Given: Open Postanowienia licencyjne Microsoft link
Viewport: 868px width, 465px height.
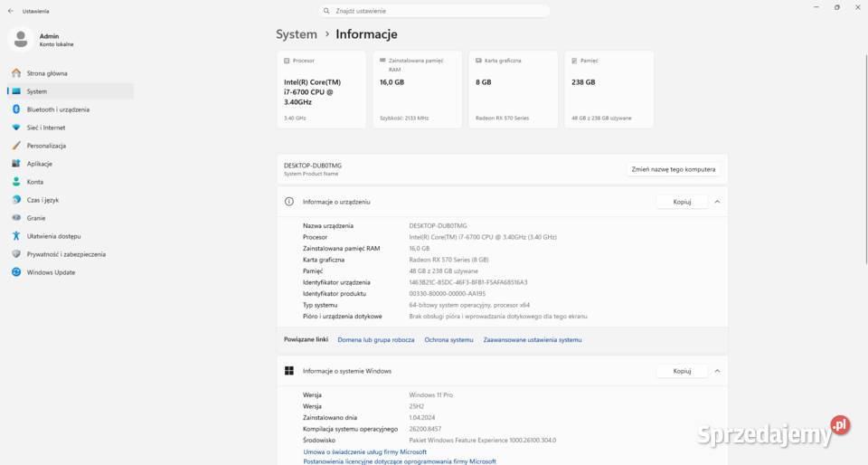Looking at the screenshot, I should pos(400,461).
